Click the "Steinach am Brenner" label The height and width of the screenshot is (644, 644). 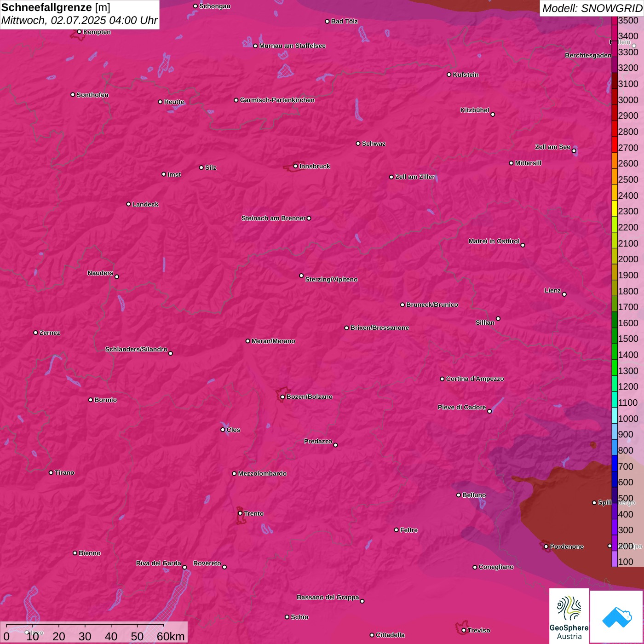[273, 218]
